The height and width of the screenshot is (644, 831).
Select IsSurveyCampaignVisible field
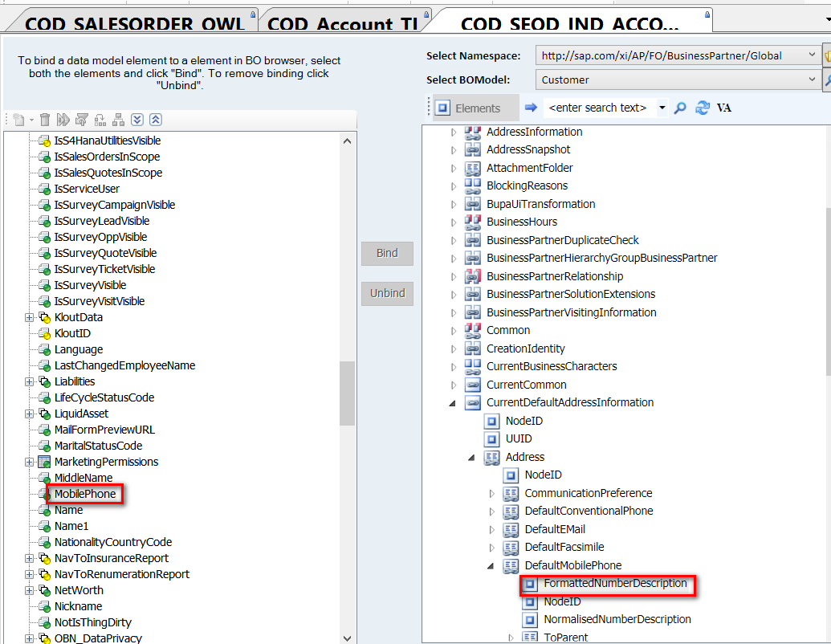coord(115,205)
